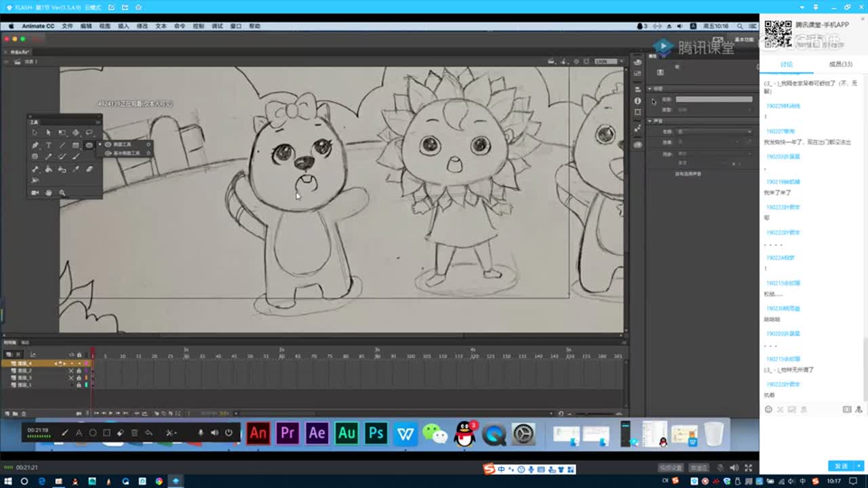Select the Text tool in Tools panel
This screenshot has width=868, height=488.
point(49,145)
